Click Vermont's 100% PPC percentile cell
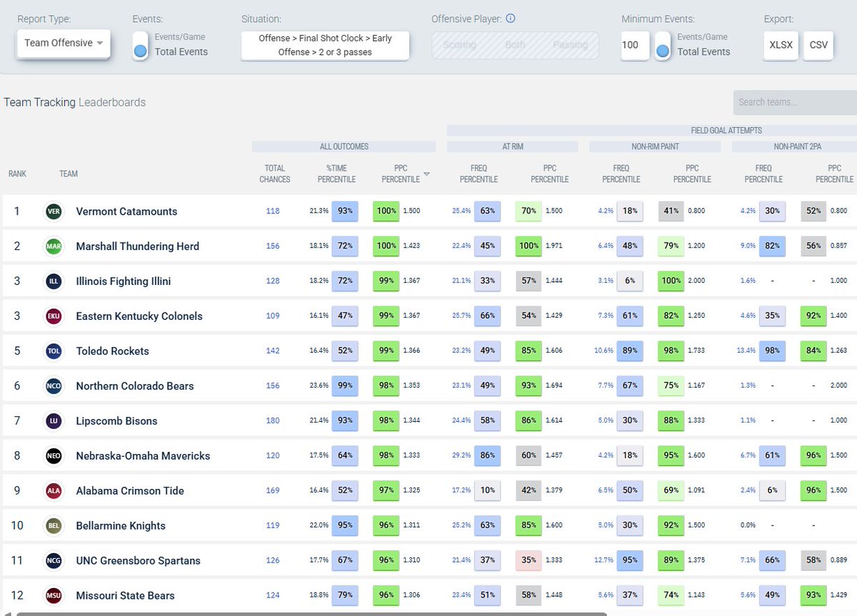857x616 pixels. click(386, 211)
